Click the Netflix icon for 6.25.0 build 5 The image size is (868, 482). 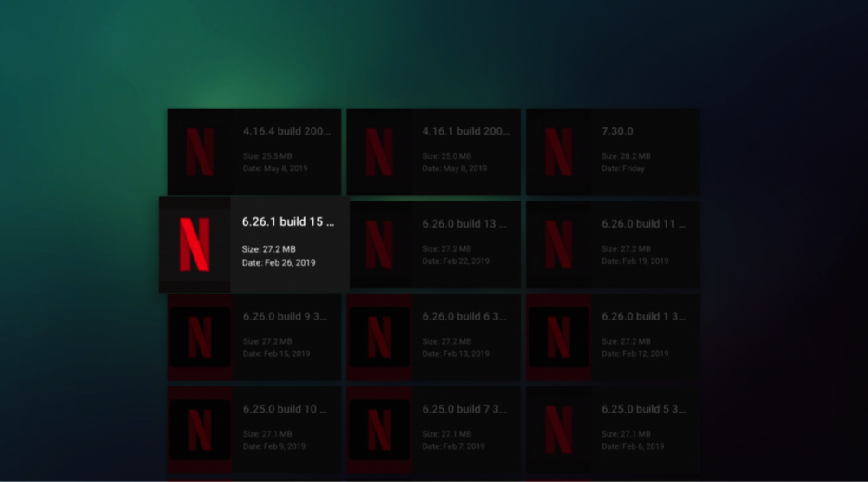coord(558,430)
